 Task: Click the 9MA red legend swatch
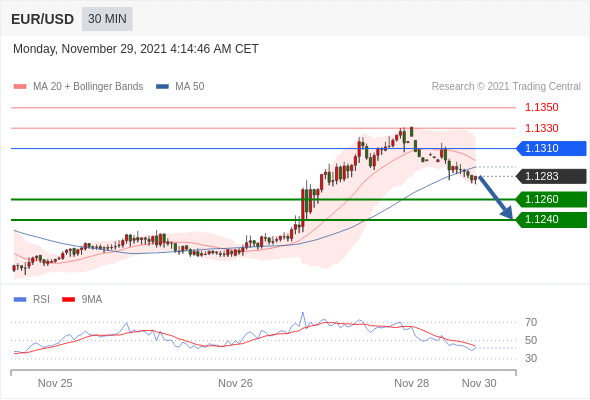pyautogui.click(x=68, y=300)
